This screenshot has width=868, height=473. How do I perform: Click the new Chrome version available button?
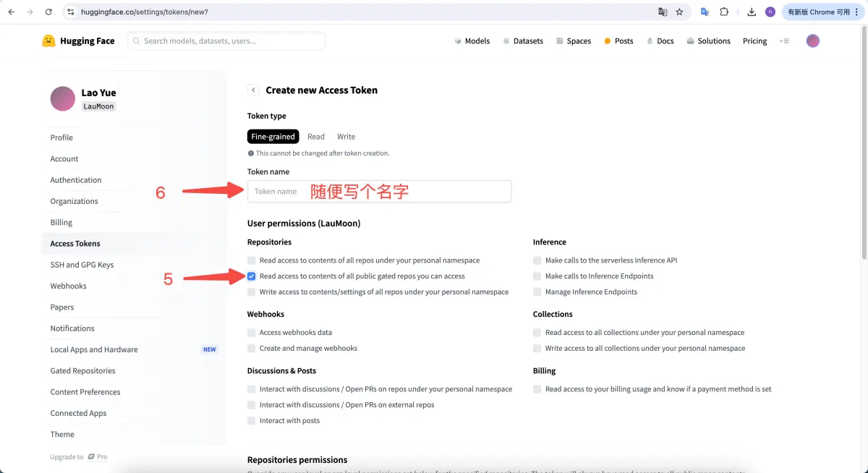pos(823,12)
